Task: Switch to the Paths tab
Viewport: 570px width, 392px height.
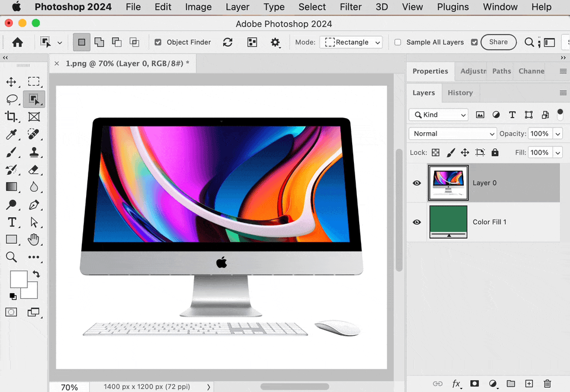Action: pyautogui.click(x=502, y=71)
